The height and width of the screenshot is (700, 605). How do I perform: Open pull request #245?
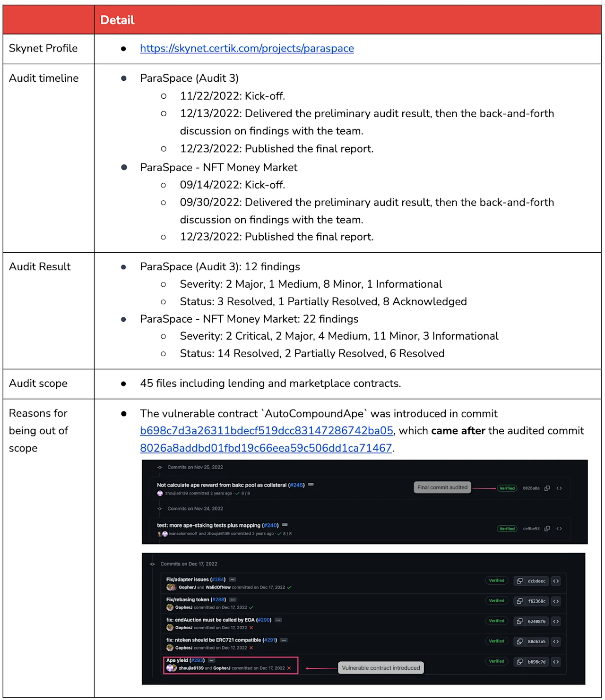[297, 485]
